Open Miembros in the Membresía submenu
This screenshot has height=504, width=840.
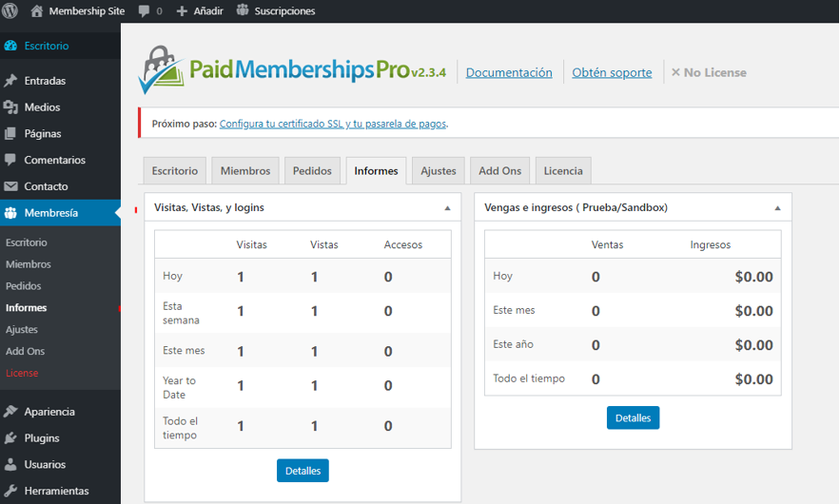point(29,264)
